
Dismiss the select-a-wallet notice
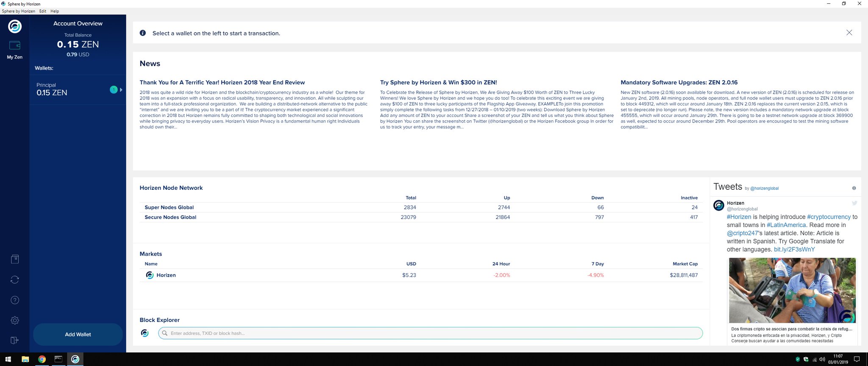849,33
